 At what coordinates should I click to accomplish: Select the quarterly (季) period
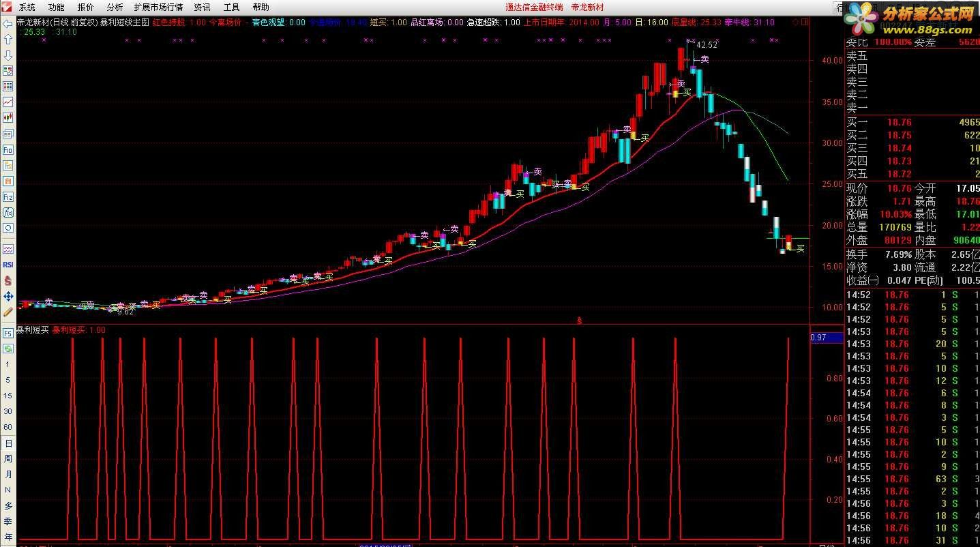[x=8, y=521]
